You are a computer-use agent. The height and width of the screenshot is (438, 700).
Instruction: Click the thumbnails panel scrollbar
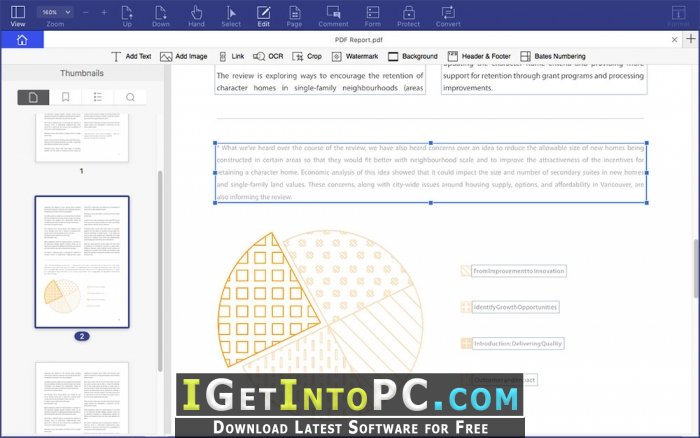160,271
